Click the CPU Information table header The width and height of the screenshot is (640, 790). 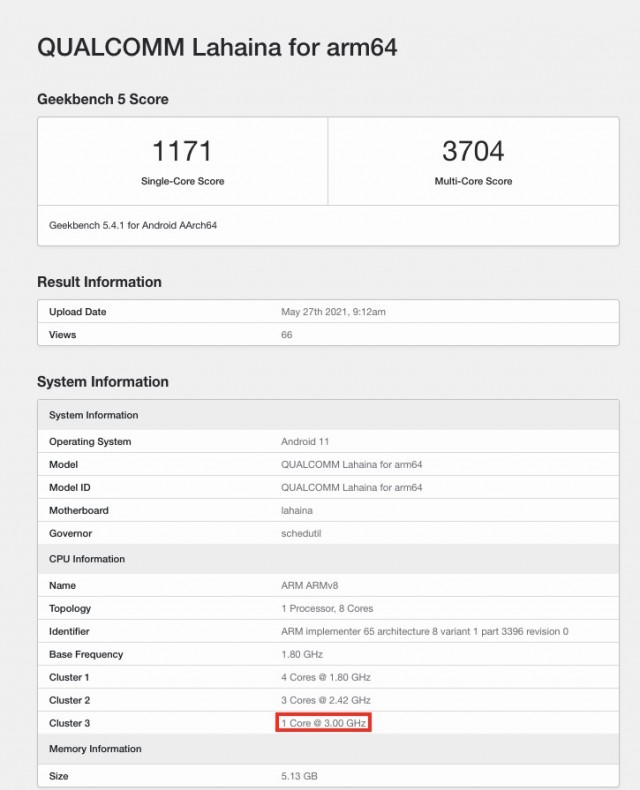[87, 559]
